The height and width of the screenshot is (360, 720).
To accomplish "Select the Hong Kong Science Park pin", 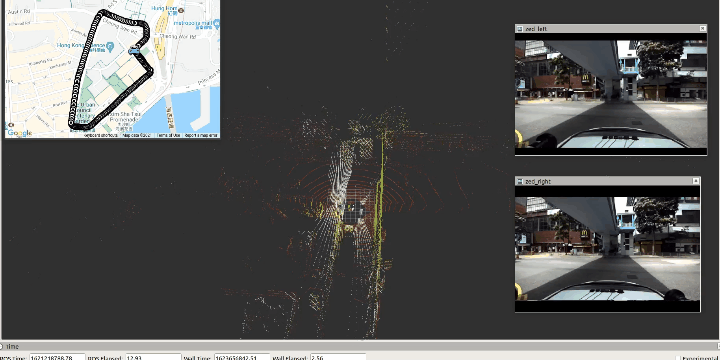I will click(110, 46).
